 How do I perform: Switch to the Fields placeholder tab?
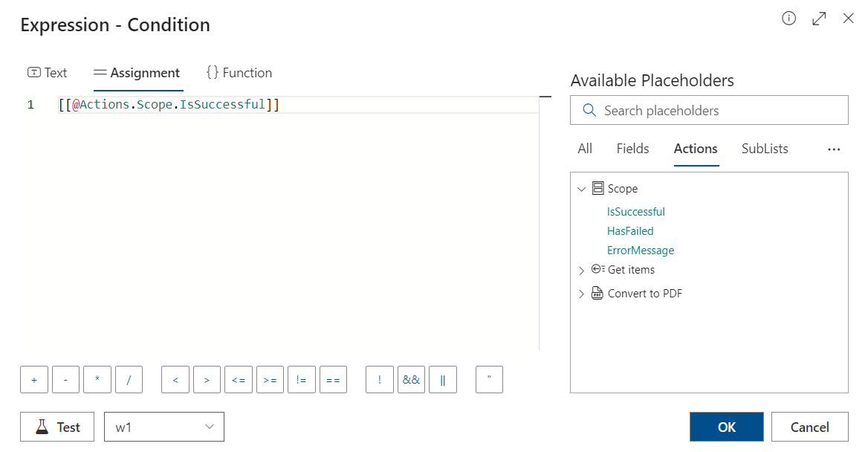tap(632, 149)
